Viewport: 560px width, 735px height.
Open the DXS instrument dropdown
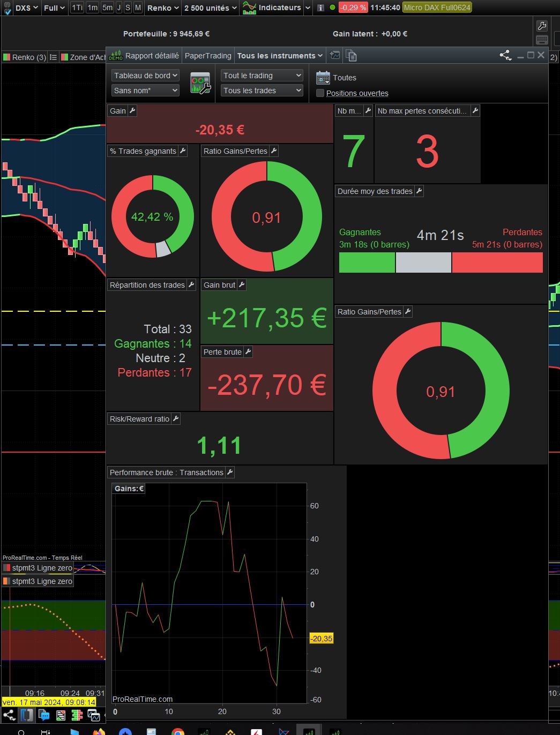(x=26, y=7)
